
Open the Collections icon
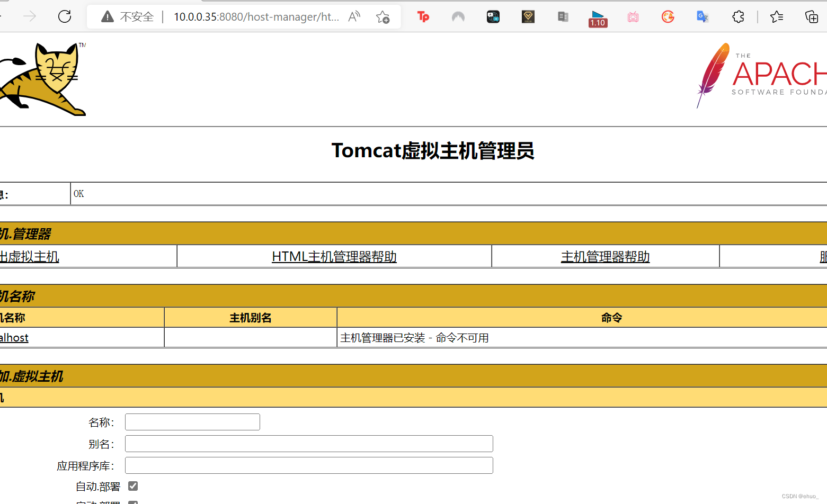(x=812, y=17)
